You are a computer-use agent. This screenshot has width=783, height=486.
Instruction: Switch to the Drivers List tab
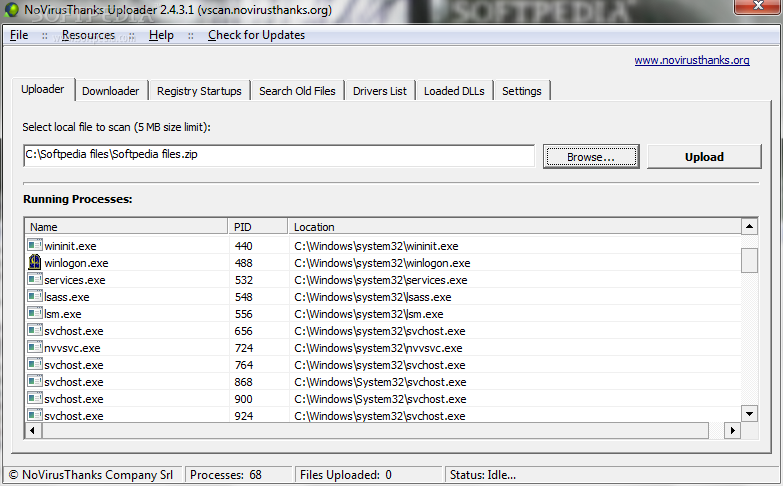click(x=380, y=91)
